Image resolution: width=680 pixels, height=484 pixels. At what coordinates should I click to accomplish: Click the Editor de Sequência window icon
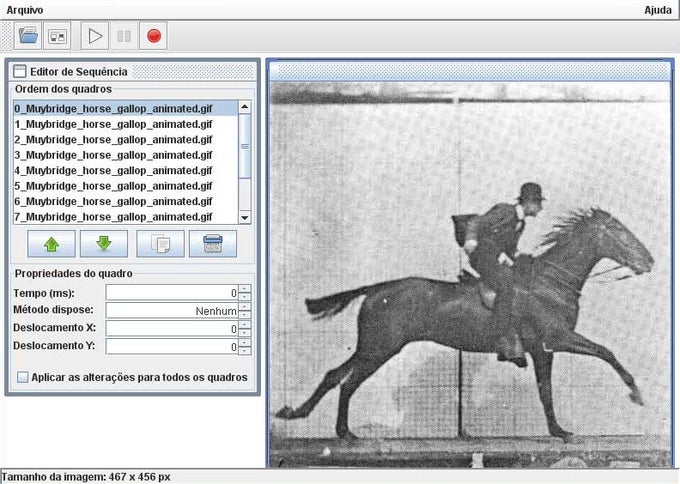20,71
